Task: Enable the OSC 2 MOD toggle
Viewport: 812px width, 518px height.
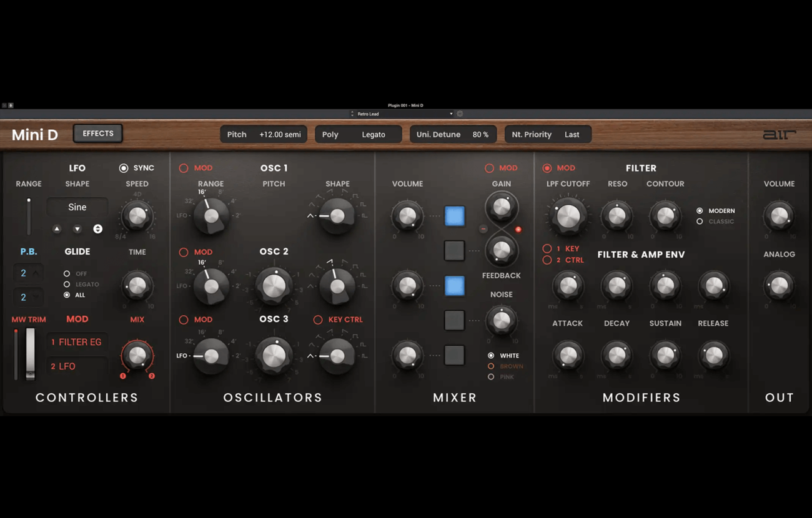Action: point(184,252)
